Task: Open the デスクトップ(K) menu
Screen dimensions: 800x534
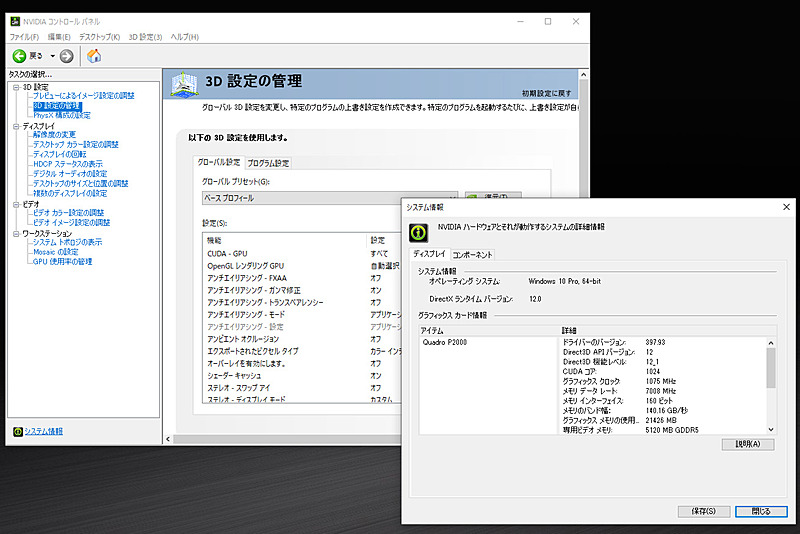Action: click(99, 37)
